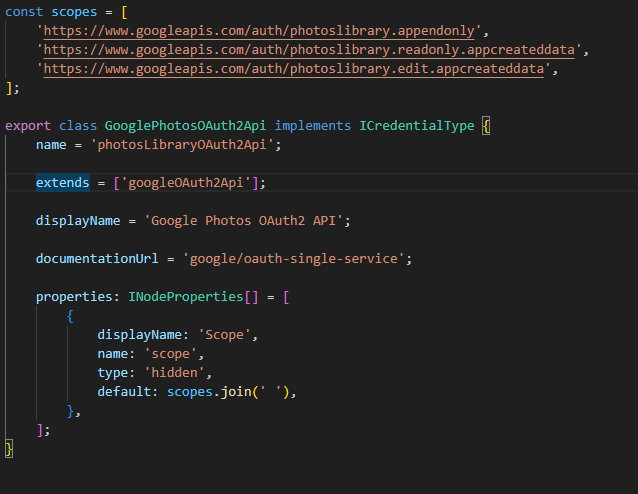Click the 'google/oauth-single-service' string
638x494 pixels.
293,259
